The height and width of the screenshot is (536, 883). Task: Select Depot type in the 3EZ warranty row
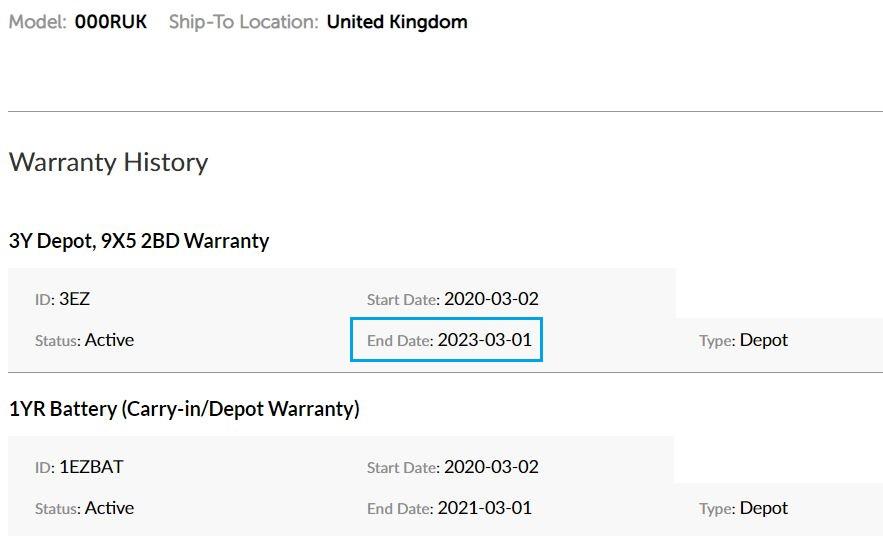point(764,340)
